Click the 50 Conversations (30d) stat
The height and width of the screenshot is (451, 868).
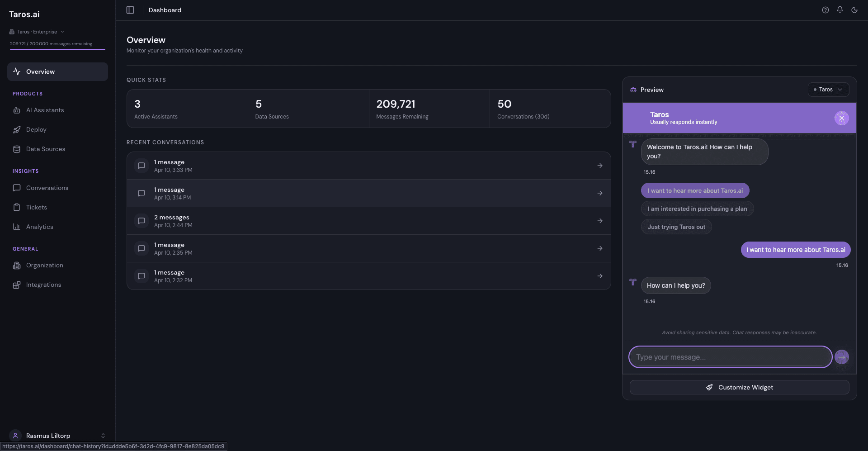[550, 109]
